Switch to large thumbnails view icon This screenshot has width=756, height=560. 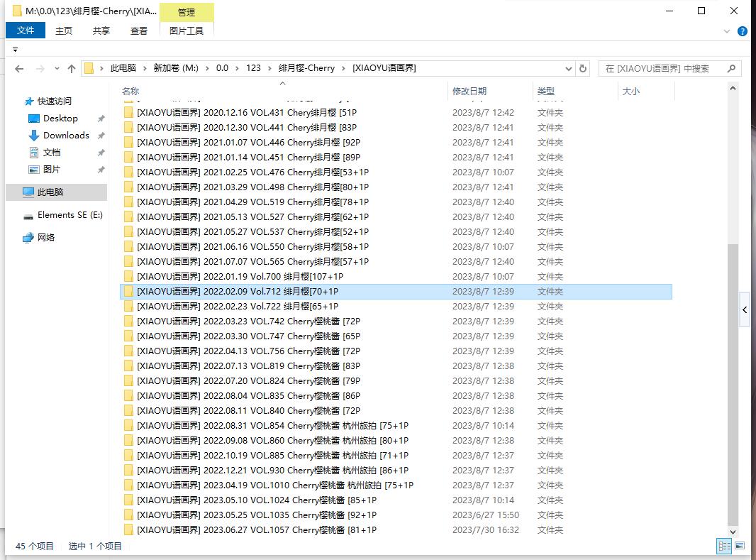(x=740, y=546)
